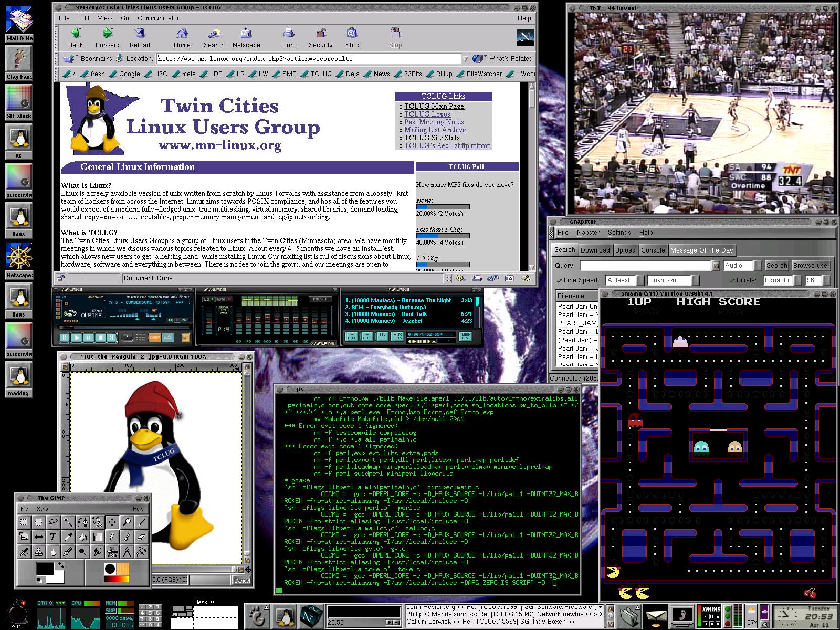Click What's Related in Netscape
The height and width of the screenshot is (630, 840).
click(503, 59)
